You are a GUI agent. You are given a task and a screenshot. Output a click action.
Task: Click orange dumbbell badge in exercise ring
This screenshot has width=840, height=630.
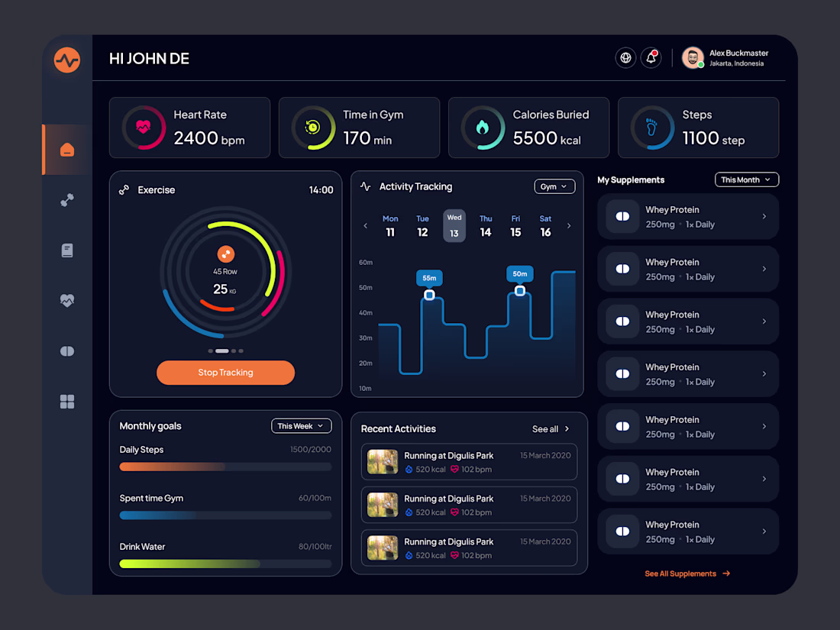(x=225, y=254)
